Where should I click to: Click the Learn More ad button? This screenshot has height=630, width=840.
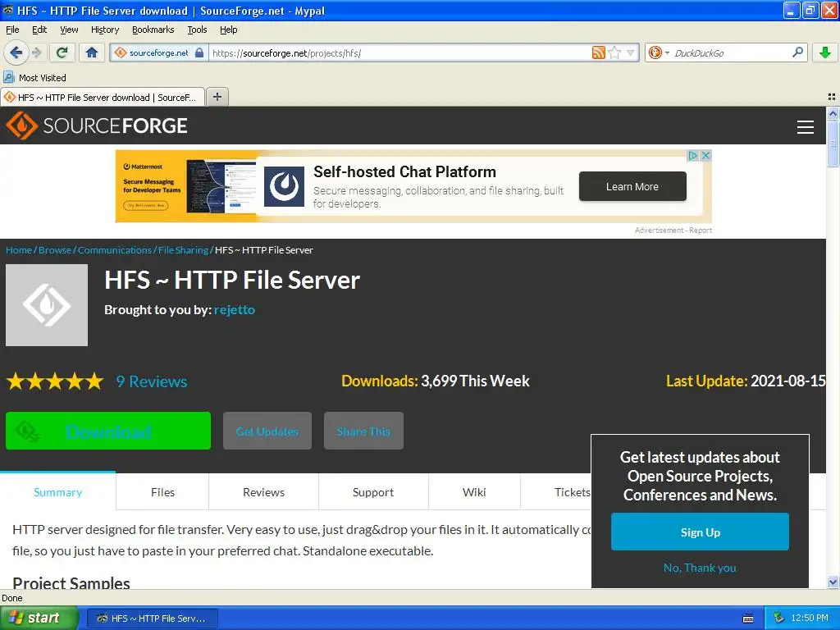point(632,186)
